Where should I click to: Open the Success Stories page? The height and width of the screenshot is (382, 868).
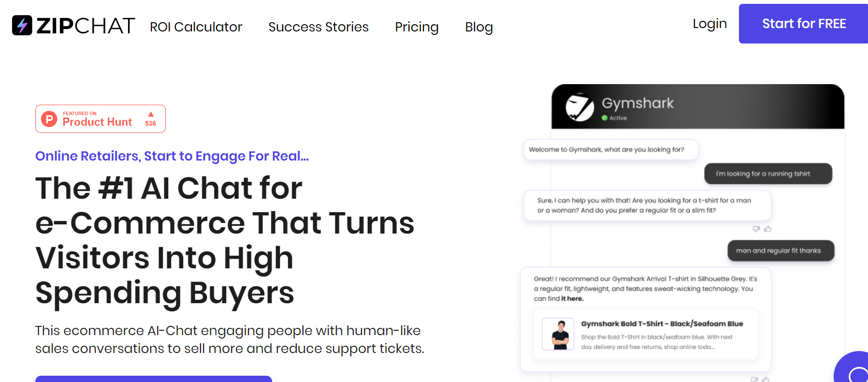(318, 27)
